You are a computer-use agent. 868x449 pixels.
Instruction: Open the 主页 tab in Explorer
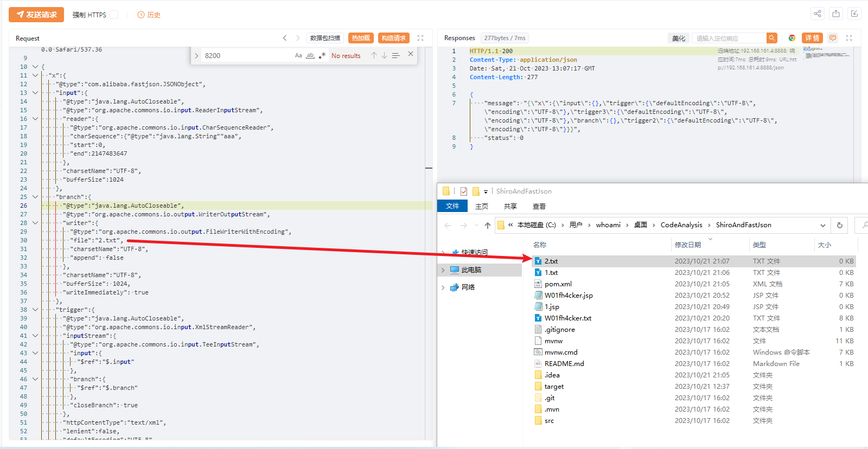coord(482,206)
